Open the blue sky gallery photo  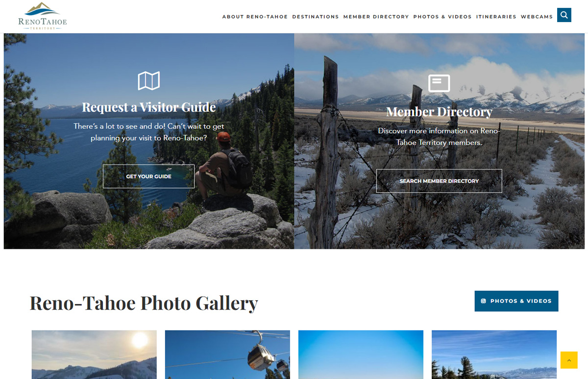coord(361,355)
